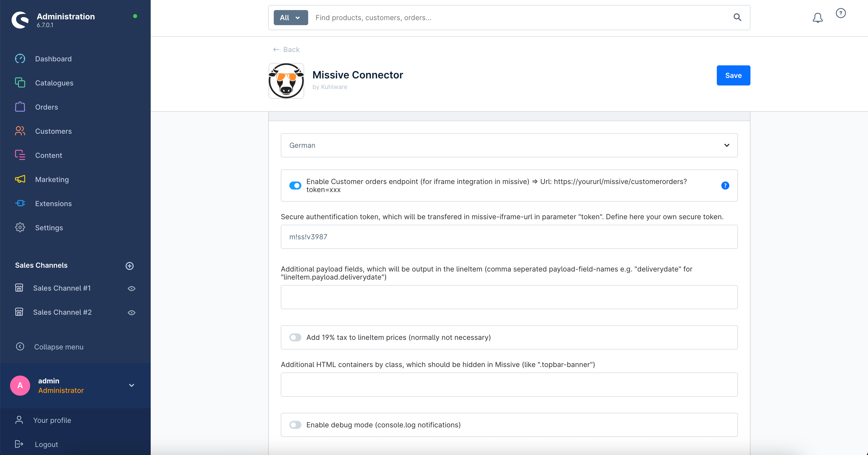Click the search magnifier icon
The width and height of the screenshot is (868, 455).
pos(737,17)
